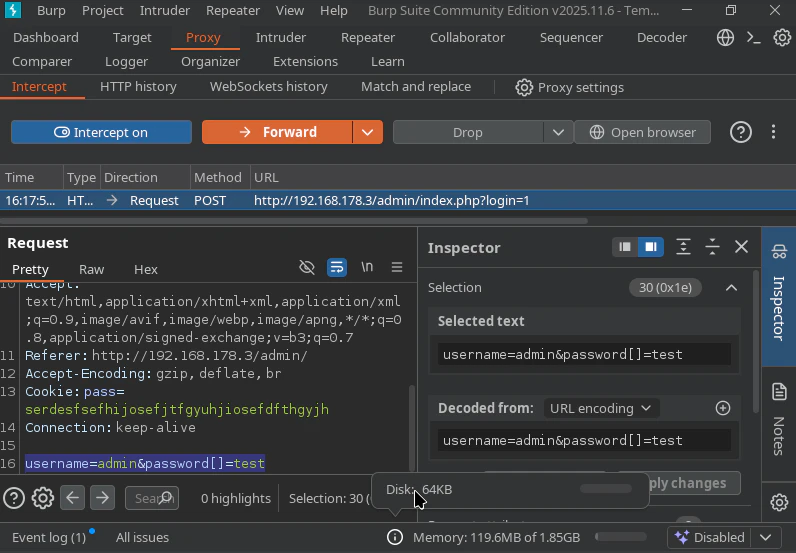
Task: Click the Proxy settings gear icon
Action: coord(524,87)
